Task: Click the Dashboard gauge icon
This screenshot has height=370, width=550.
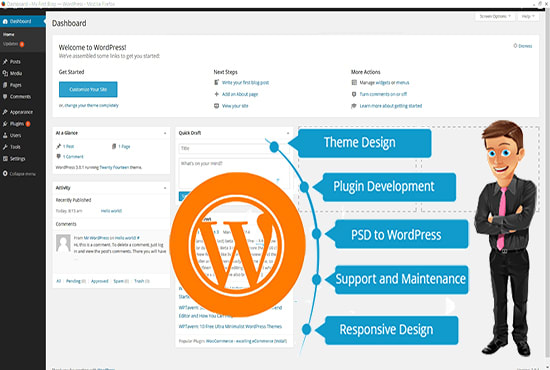Action: click(x=5, y=21)
